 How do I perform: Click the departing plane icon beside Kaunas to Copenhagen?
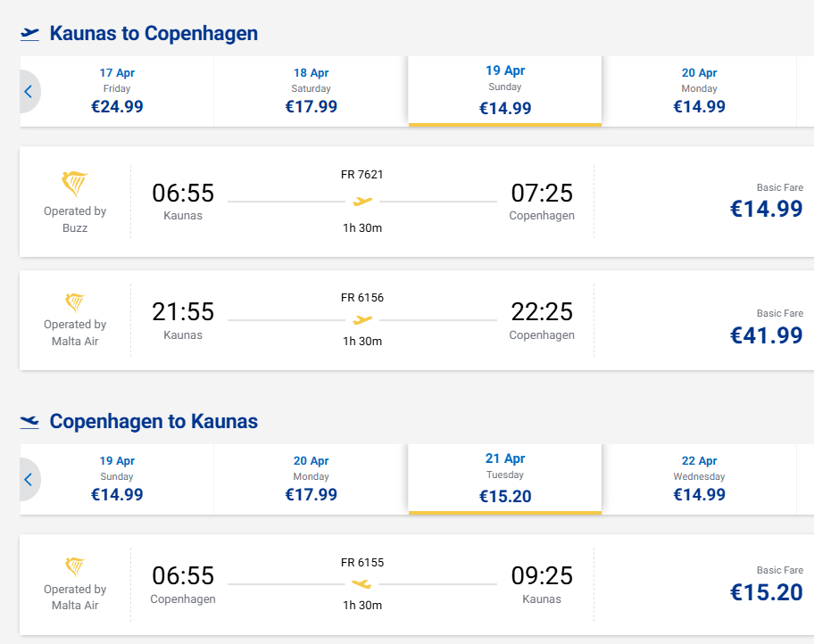click(30, 34)
